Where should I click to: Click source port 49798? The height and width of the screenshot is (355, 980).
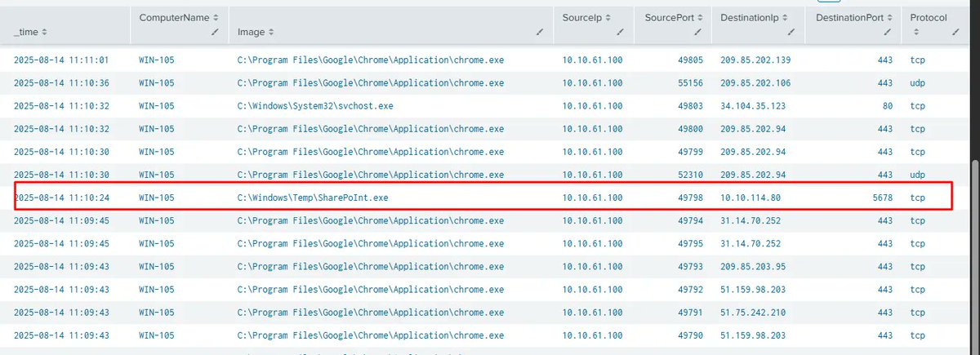pos(689,198)
